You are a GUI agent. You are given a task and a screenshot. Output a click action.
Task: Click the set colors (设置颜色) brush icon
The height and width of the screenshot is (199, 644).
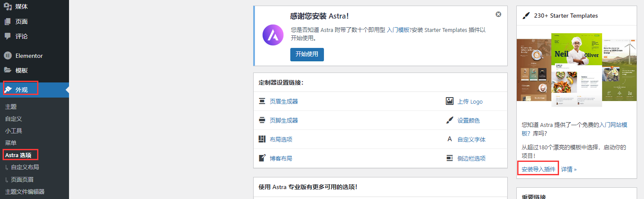pos(450,120)
